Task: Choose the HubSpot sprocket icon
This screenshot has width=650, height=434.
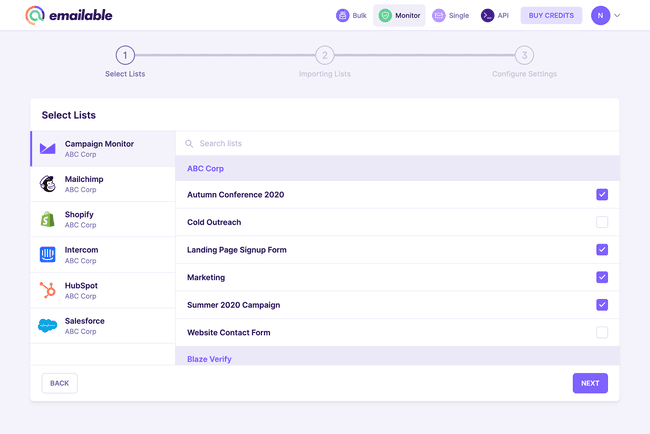Action: click(47, 290)
